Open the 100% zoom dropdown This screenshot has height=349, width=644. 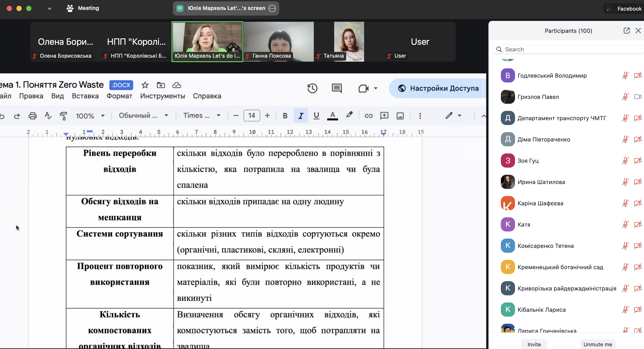(90, 116)
